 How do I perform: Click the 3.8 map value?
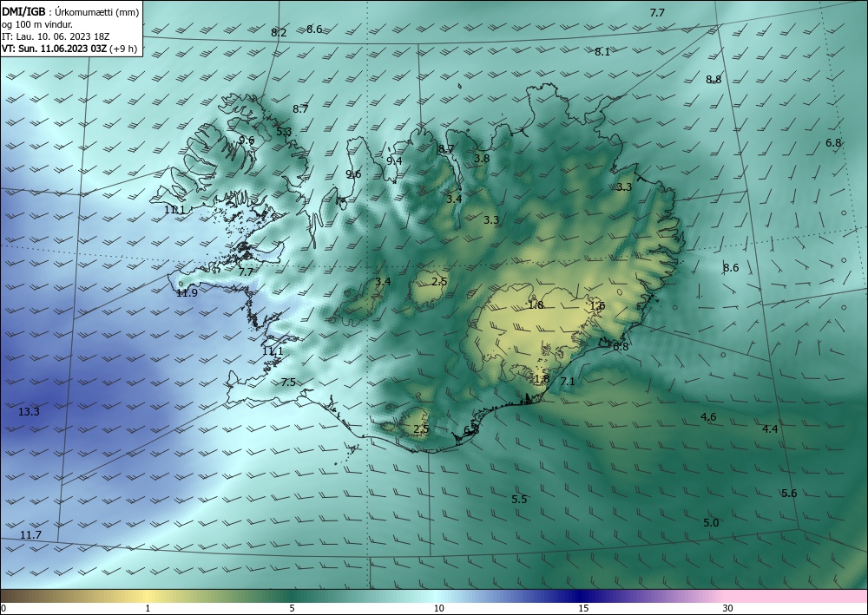[482, 158]
